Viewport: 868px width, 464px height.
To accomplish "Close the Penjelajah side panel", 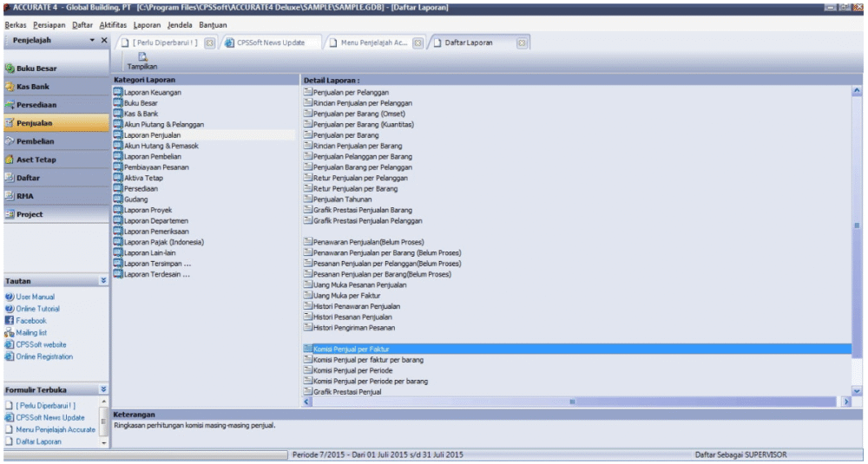I will (x=104, y=42).
